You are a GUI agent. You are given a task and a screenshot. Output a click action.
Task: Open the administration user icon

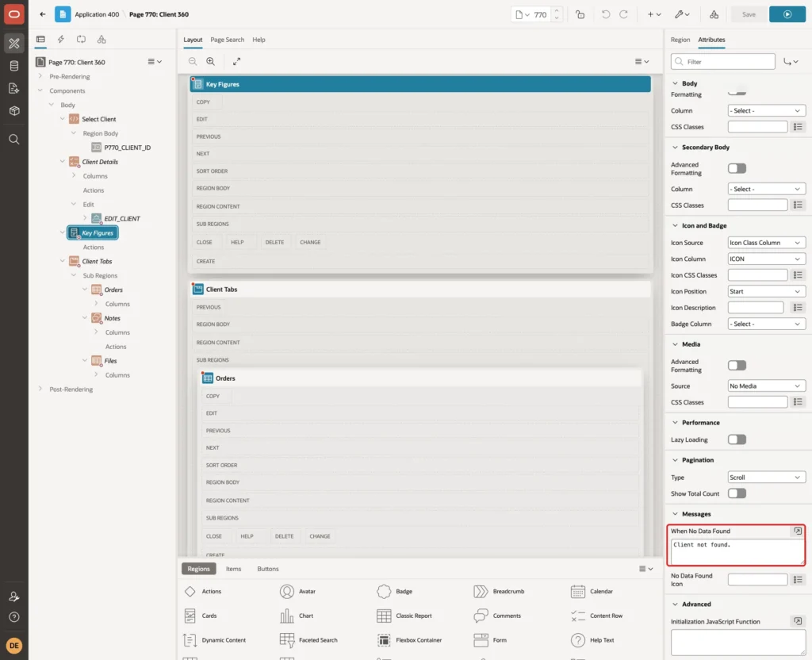(14, 597)
